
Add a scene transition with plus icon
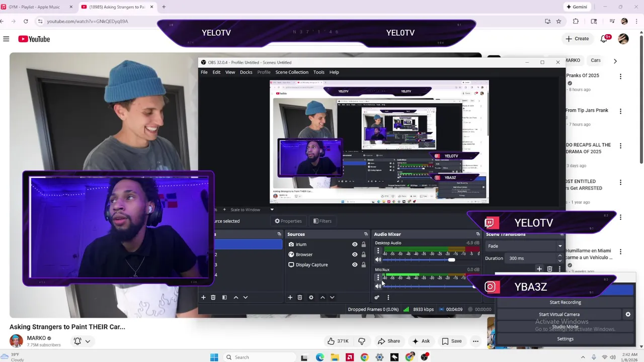click(x=539, y=269)
